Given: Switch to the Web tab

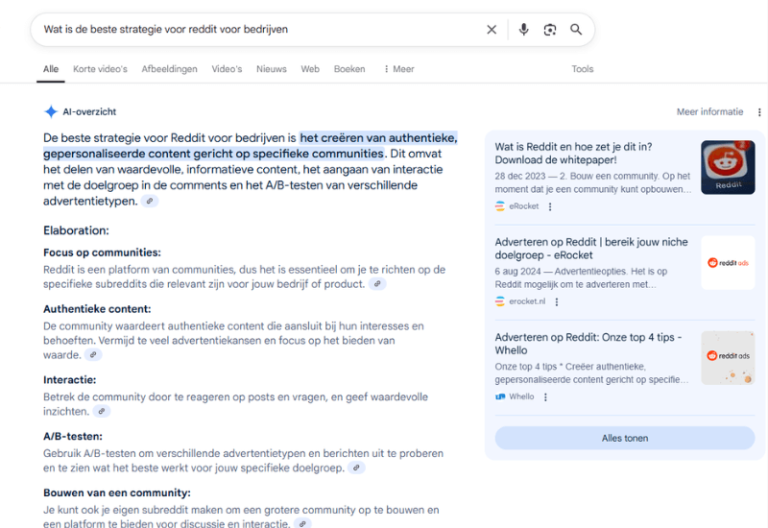Looking at the screenshot, I should pos(310,69).
